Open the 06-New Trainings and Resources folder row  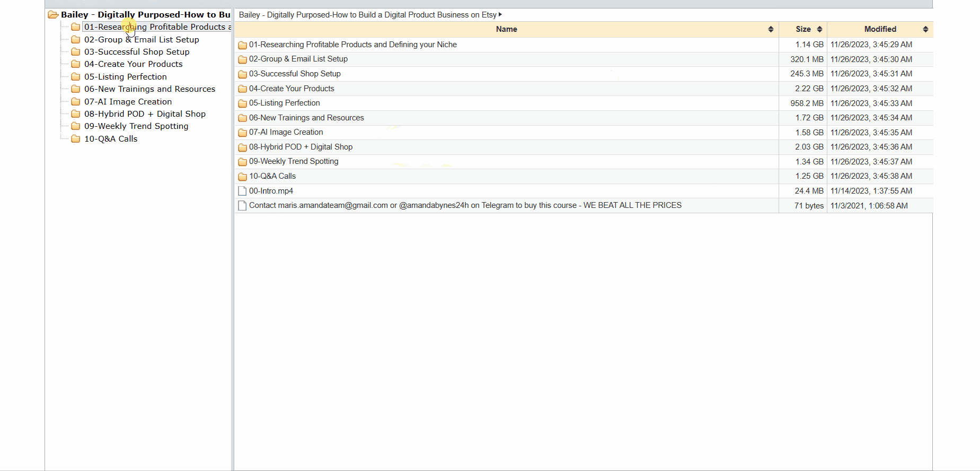point(306,118)
